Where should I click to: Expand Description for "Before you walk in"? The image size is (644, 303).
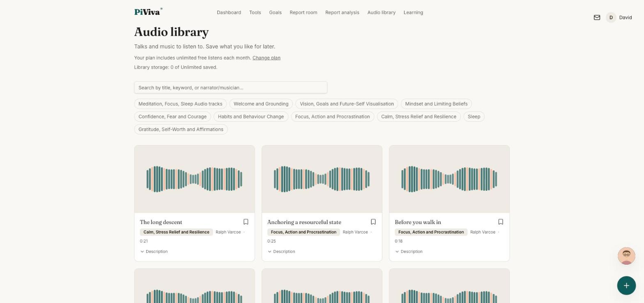pos(409,252)
